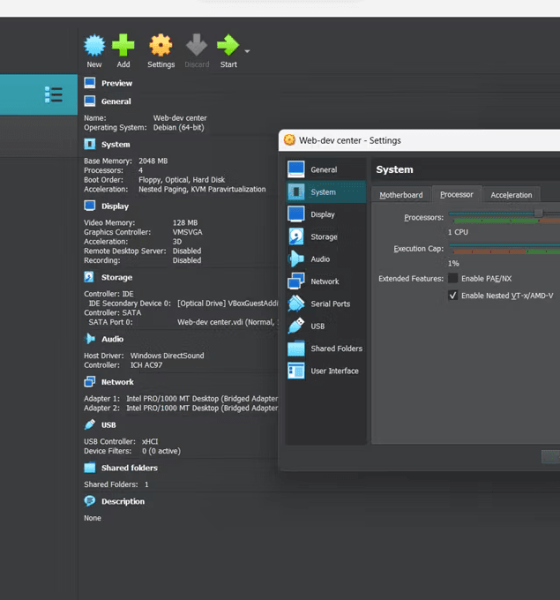Click the '2048 MB' base memory value
The width and height of the screenshot is (560, 600).
coord(153,161)
